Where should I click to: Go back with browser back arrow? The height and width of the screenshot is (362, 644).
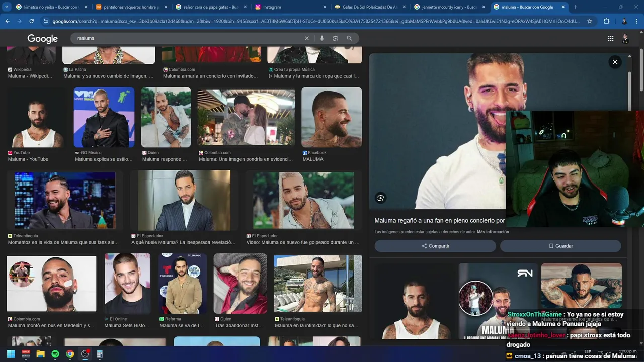point(7,21)
